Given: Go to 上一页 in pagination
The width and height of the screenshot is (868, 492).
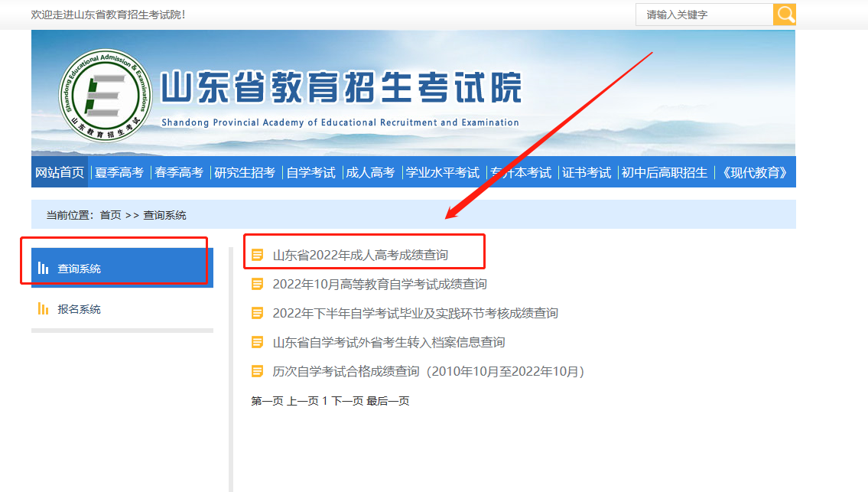Looking at the screenshot, I should point(303,401).
